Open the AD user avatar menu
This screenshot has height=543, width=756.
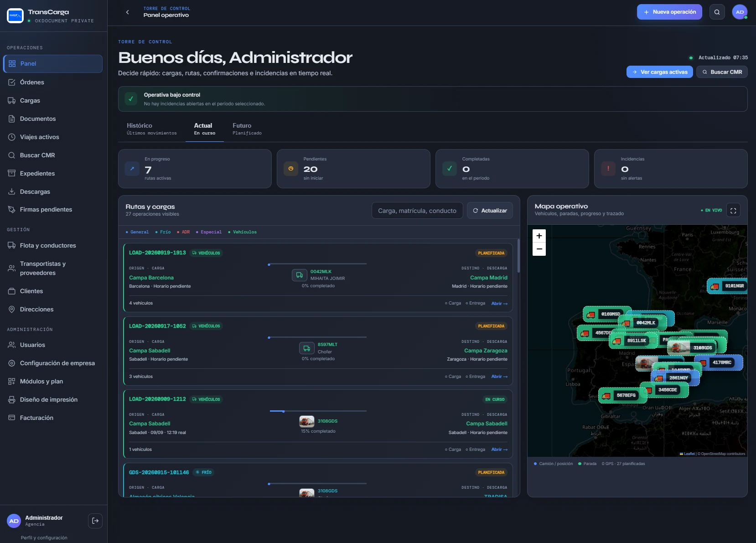740,12
